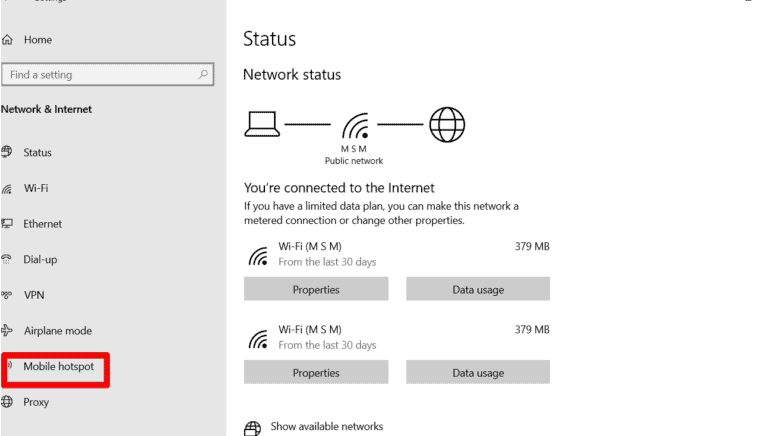Click the Proxy globe icon
768x436 pixels.
tap(7, 402)
